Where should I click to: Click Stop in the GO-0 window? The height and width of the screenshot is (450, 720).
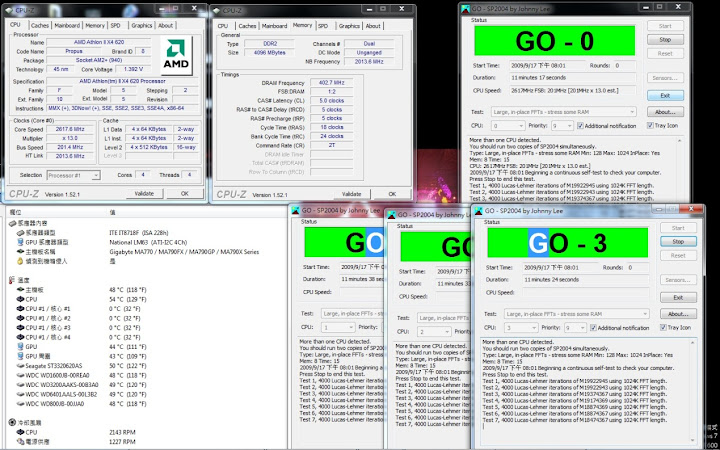[x=665, y=40]
